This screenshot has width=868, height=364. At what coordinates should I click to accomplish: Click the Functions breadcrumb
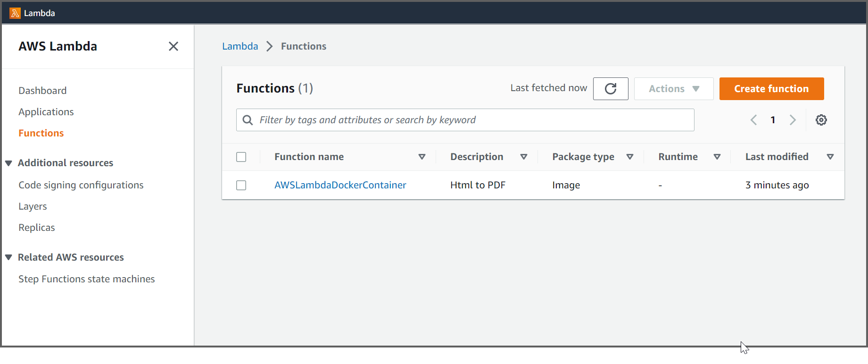pos(304,46)
